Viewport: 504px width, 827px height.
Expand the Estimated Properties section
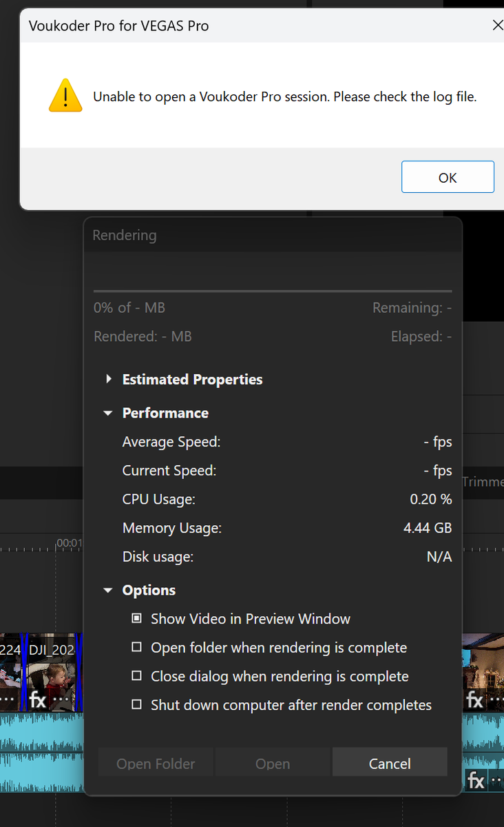point(108,380)
